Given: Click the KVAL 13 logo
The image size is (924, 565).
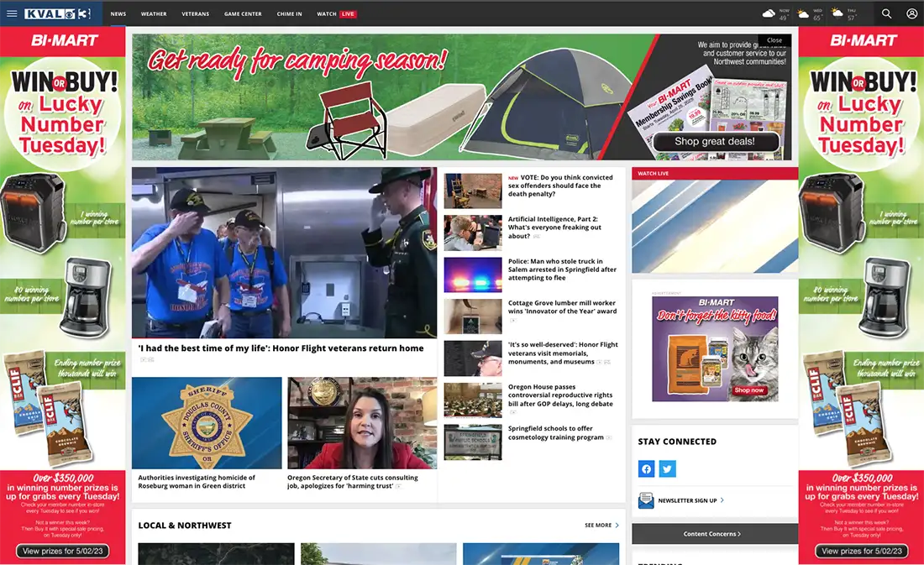Looking at the screenshot, I should (58, 13).
